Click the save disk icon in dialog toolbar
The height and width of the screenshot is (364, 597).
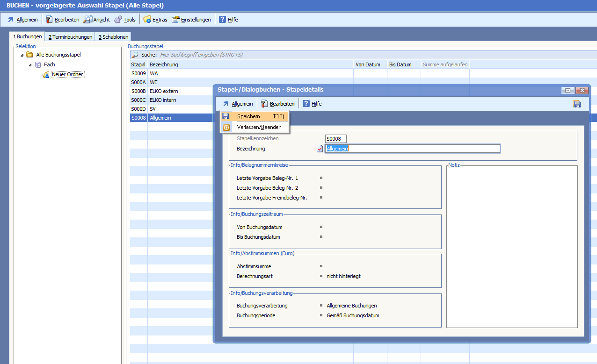click(576, 104)
